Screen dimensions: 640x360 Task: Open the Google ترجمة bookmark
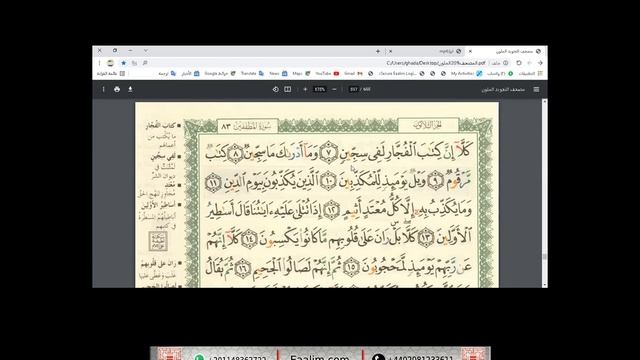(220, 73)
